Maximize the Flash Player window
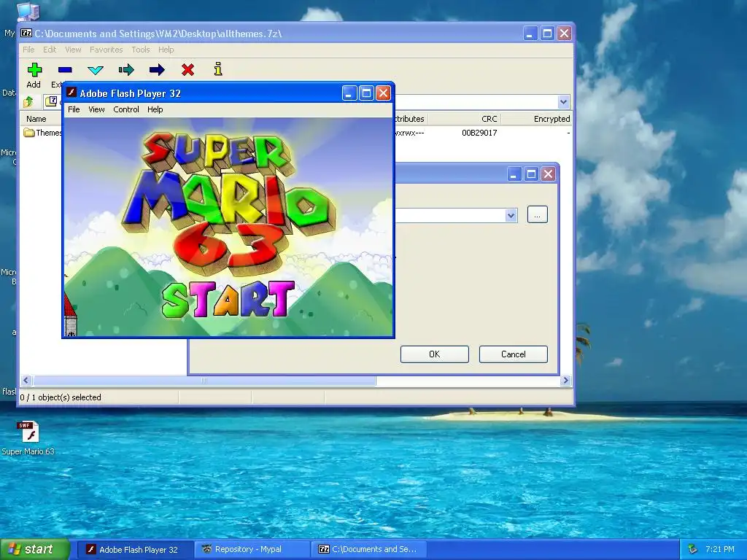 tap(366, 93)
